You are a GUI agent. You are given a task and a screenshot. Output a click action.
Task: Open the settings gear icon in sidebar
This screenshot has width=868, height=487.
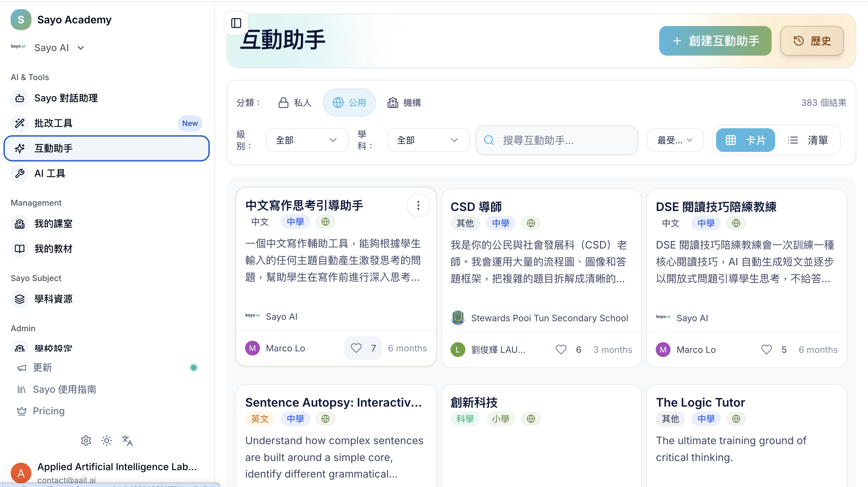[86, 441]
